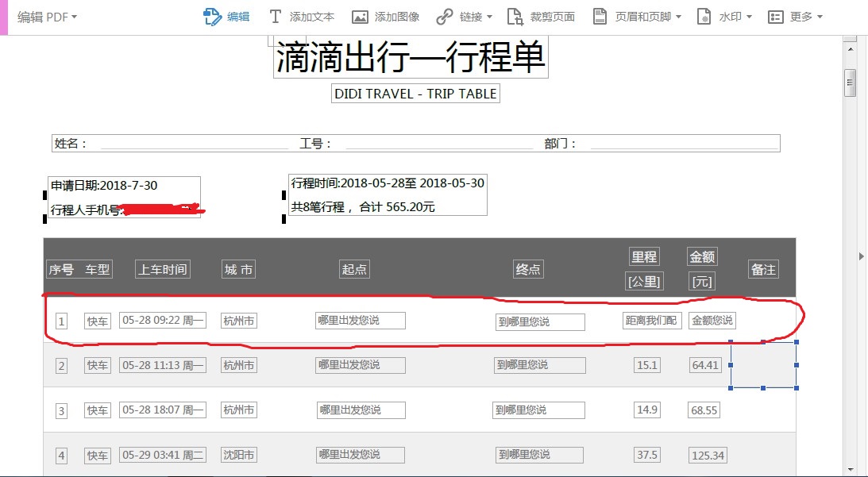Click the 里程 column header
Viewport: 868px width, 477px height.
coord(644,257)
